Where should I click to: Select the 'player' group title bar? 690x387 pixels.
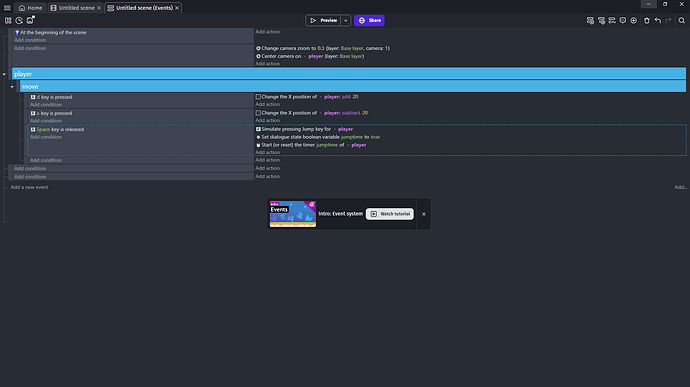pyautogui.click(x=349, y=74)
